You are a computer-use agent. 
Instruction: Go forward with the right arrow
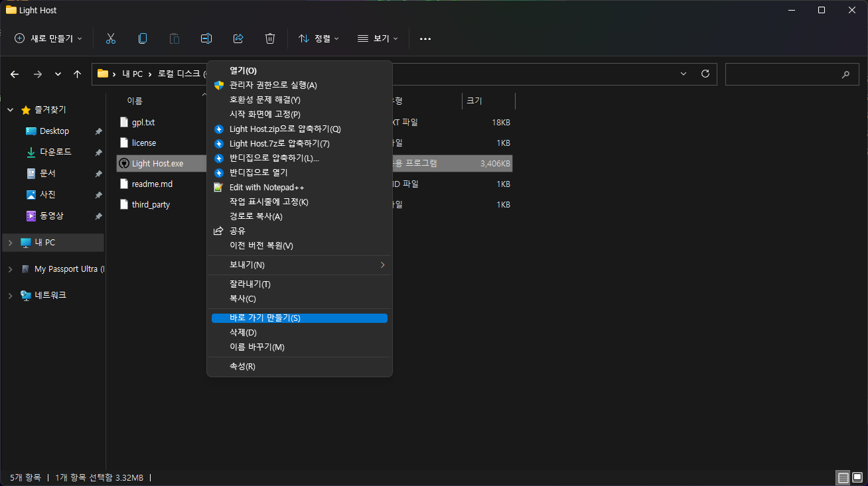coord(38,74)
